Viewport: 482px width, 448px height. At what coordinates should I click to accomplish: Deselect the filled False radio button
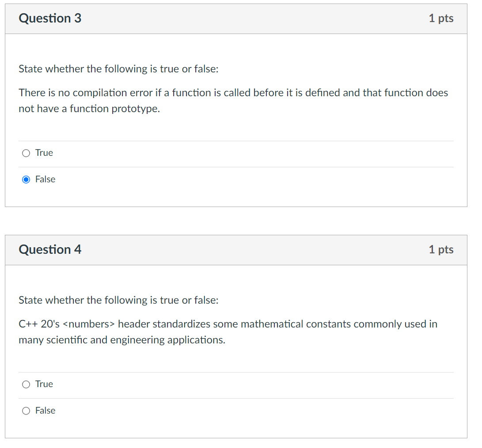pyautogui.click(x=26, y=179)
